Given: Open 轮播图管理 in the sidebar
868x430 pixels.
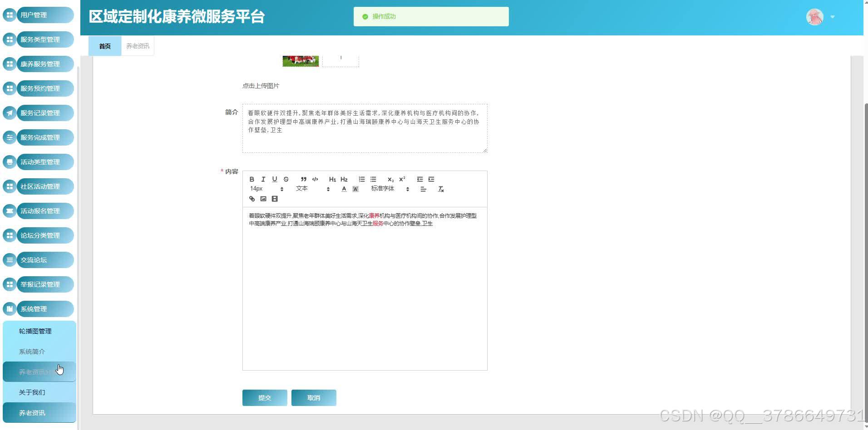Looking at the screenshot, I should pyautogui.click(x=39, y=331).
